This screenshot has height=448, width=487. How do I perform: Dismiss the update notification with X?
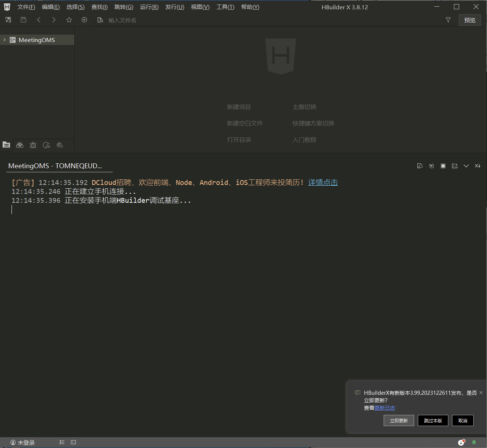481,393
